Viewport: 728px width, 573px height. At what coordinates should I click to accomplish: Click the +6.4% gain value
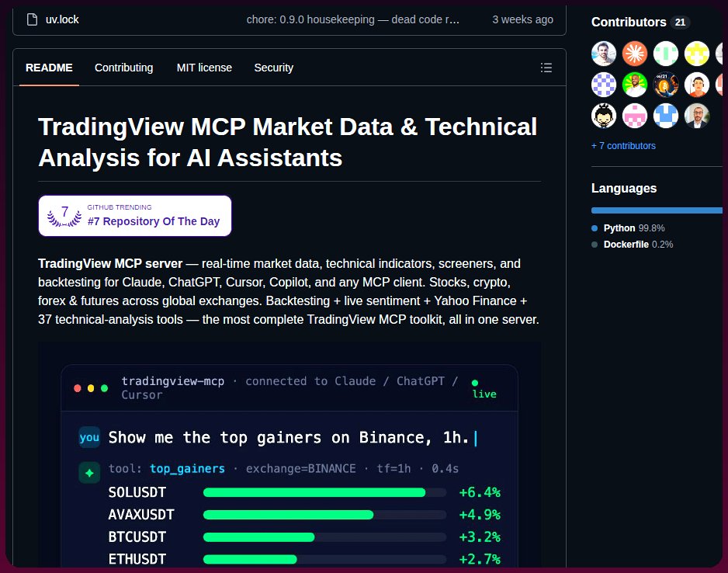480,492
